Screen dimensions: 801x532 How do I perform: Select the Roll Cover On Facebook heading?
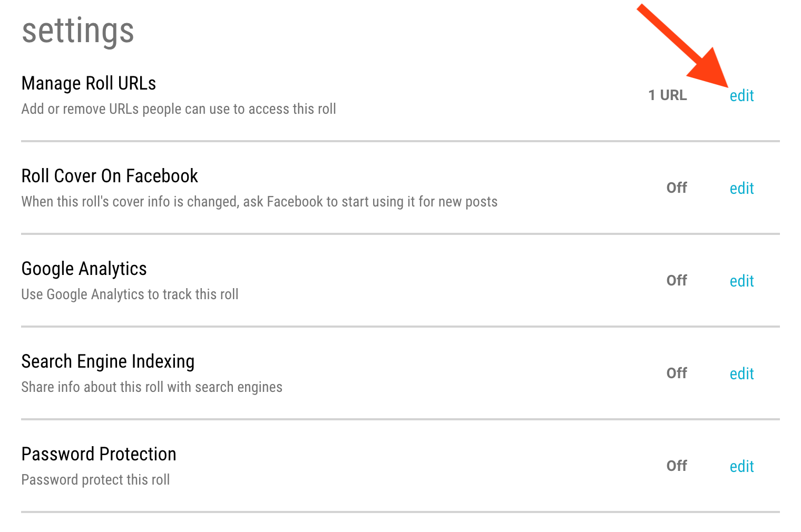110,176
